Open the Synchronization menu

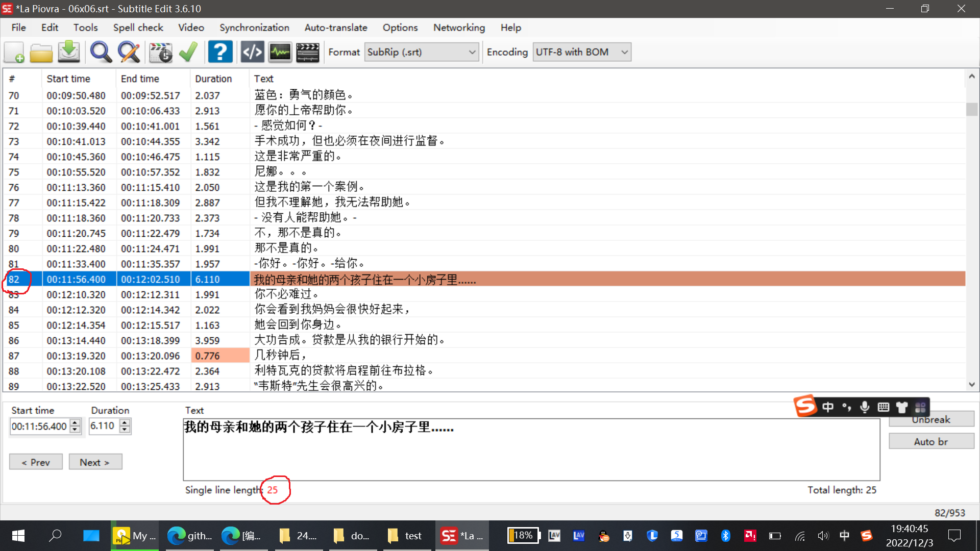pyautogui.click(x=254, y=28)
